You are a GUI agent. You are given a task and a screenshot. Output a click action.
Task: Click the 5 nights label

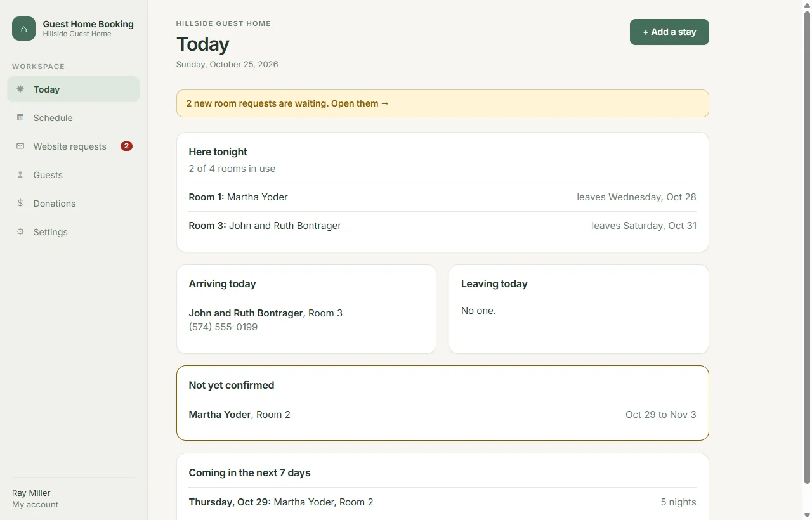point(678,502)
